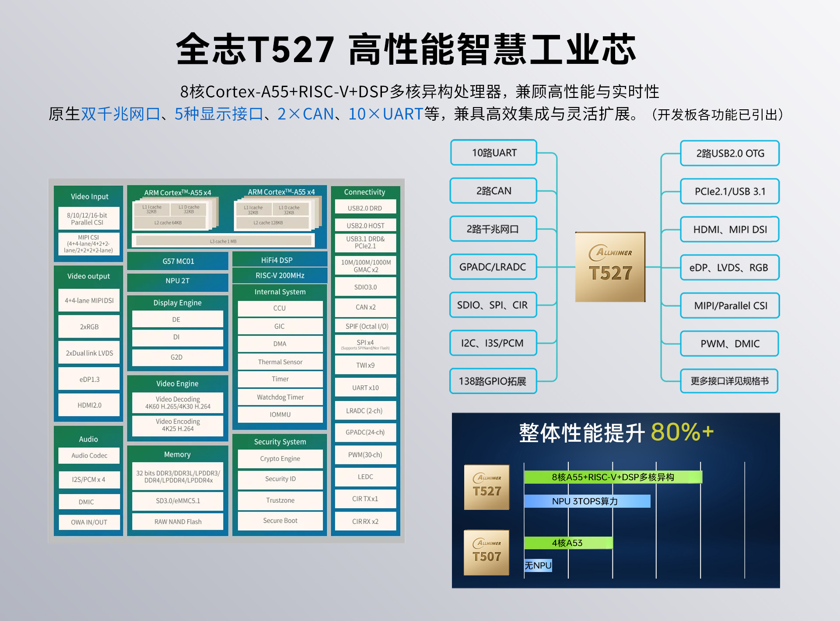840x621 pixels.
Task: Select the Crypto Engine block
Action: (x=280, y=459)
